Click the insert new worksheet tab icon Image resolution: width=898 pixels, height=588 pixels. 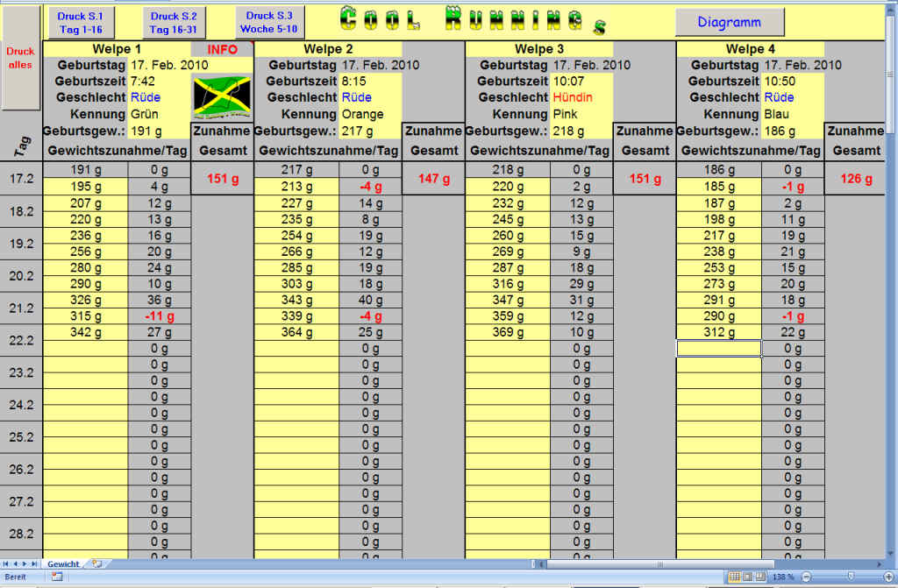(x=96, y=563)
